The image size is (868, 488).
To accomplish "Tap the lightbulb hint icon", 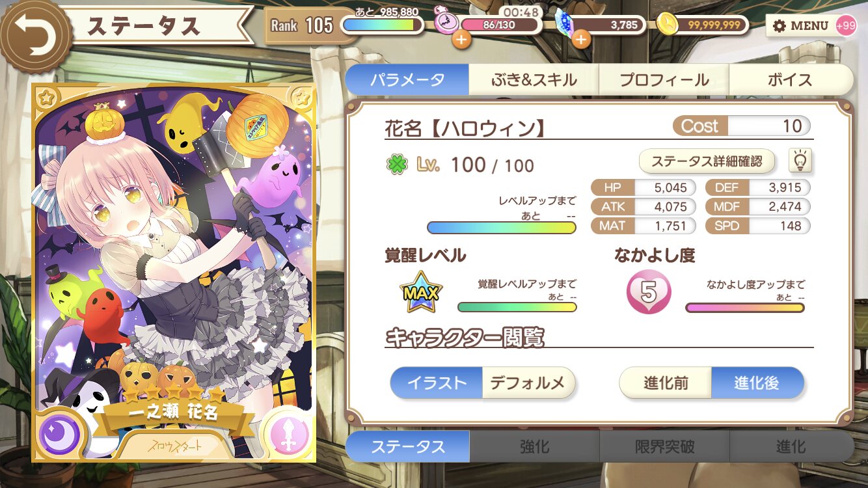I will pyautogui.click(x=800, y=161).
